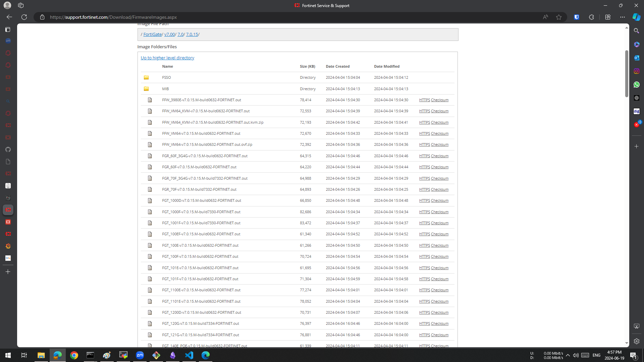Open the v7.00 breadcrumb link

[169, 34]
